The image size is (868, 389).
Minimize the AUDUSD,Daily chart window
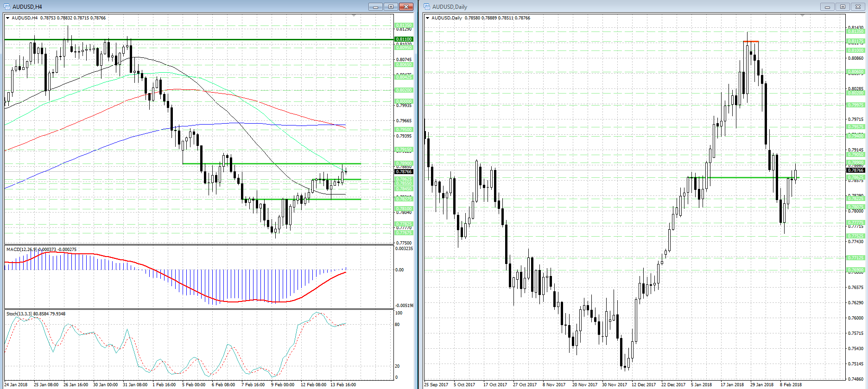pyautogui.click(x=827, y=6)
